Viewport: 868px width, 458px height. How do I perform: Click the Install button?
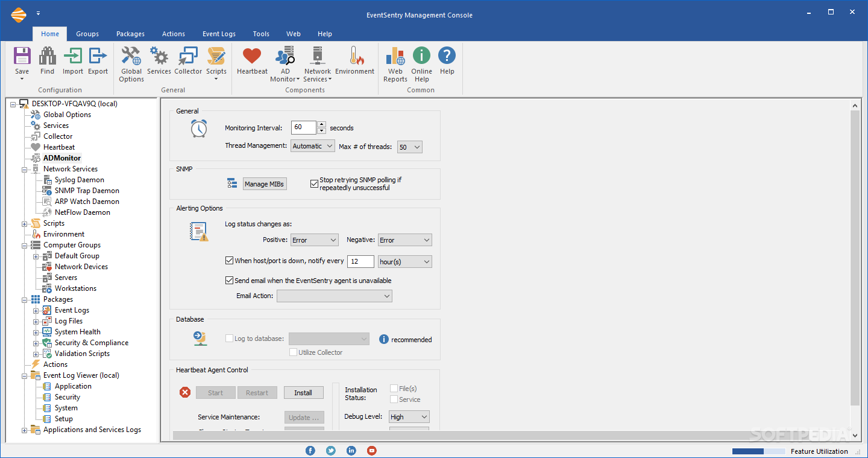303,393
